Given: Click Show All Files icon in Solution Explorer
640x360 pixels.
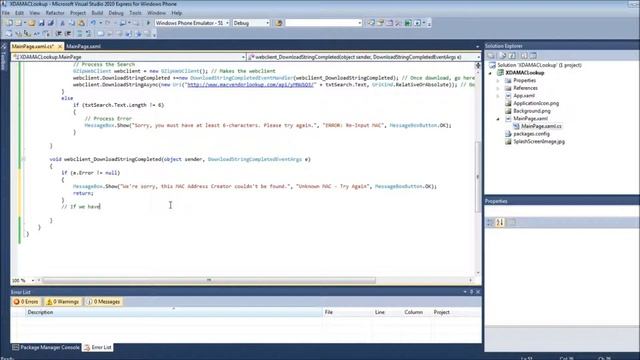Looking at the screenshot, I should (502, 56).
